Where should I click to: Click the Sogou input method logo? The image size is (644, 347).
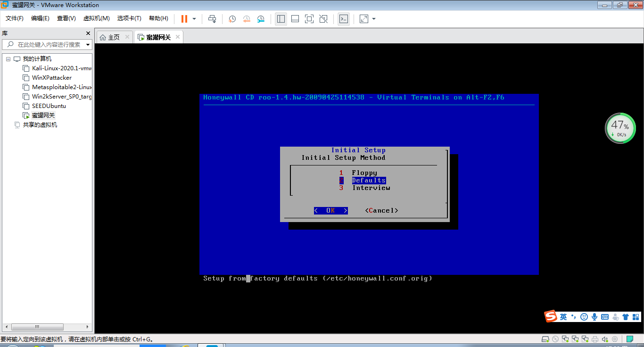tap(551, 316)
